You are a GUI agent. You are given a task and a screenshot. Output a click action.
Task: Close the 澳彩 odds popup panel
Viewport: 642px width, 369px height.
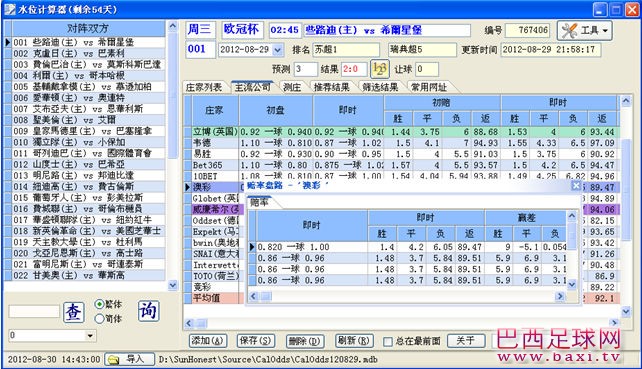(576, 186)
